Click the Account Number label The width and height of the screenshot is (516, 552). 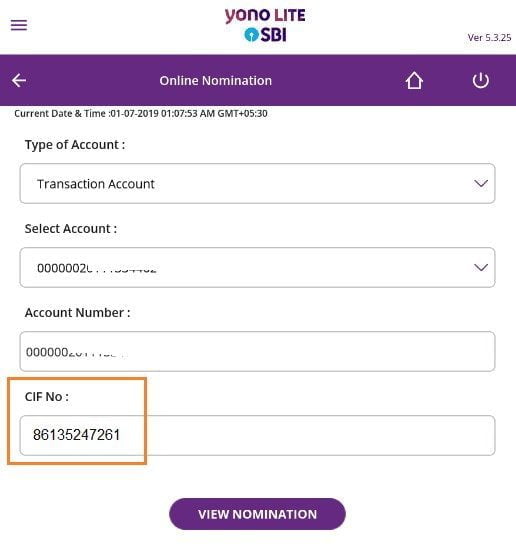[x=77, y=313]
